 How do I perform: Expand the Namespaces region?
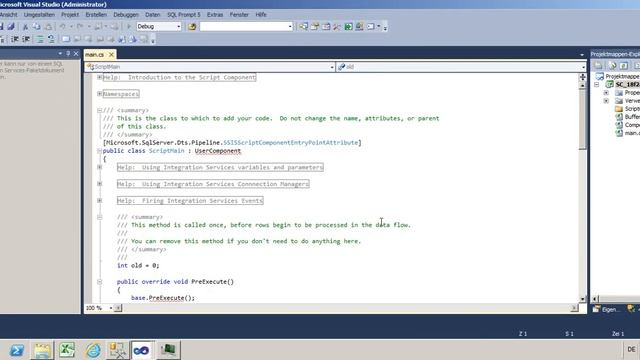click(x=100, y=94)
